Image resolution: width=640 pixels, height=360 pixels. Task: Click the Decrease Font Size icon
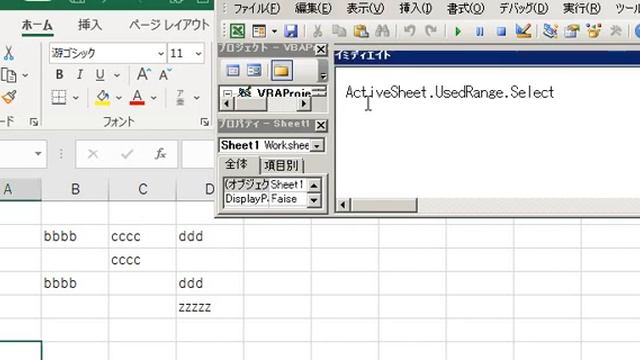pyautogui.click(x=165, y=74)
